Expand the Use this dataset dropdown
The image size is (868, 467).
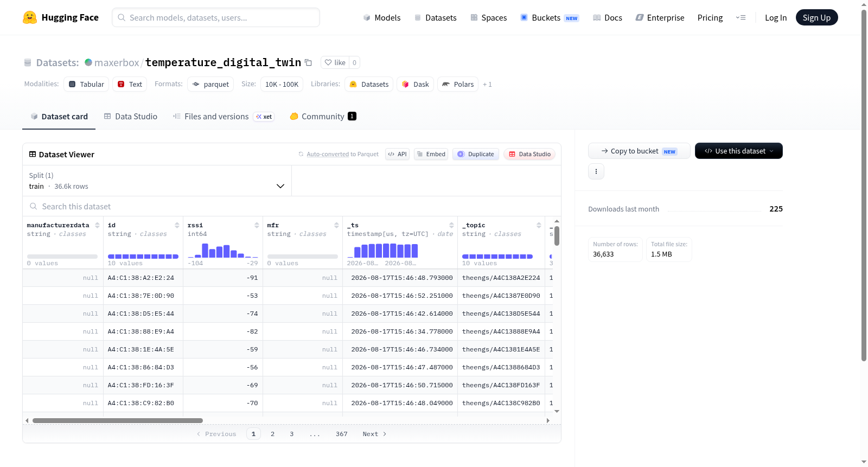(x=739, y=151)
